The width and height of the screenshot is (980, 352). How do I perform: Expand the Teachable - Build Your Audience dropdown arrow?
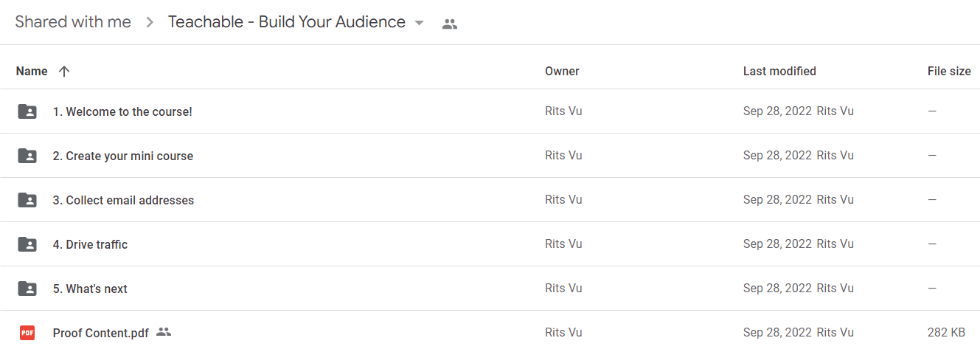tap(419, 23)
